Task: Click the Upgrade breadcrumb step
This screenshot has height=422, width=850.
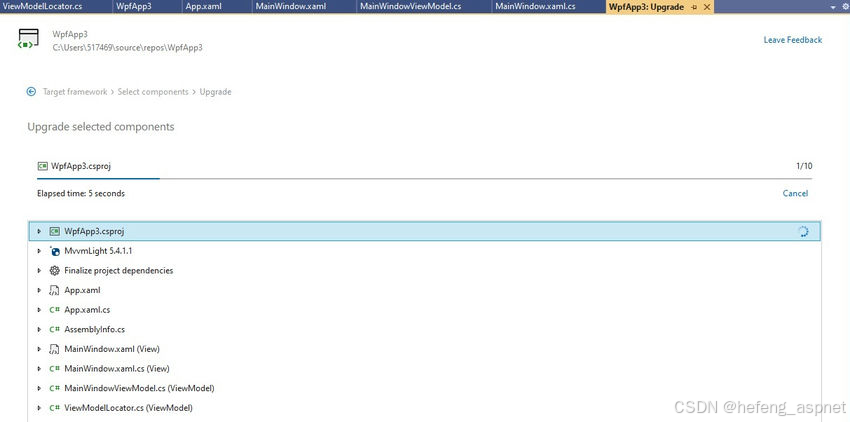Action: tap(215, 92)
